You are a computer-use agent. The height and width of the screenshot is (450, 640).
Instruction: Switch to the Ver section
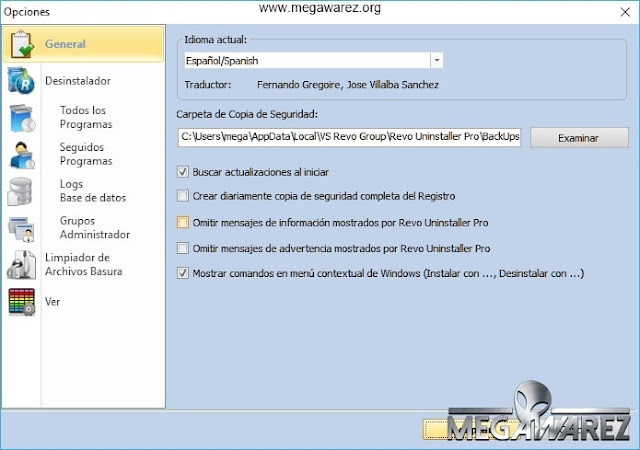click(52, 302)
